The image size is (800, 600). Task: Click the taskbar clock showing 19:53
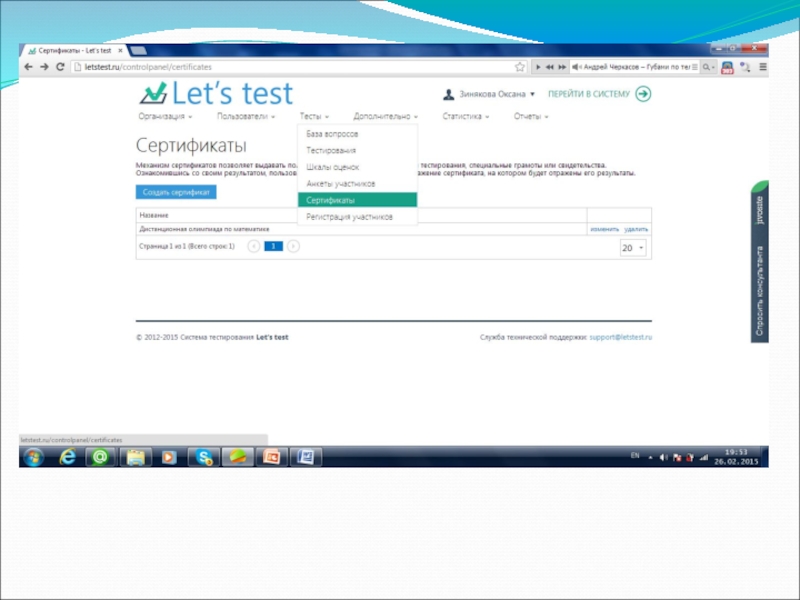pyautogui.click(x=736, y=457)
